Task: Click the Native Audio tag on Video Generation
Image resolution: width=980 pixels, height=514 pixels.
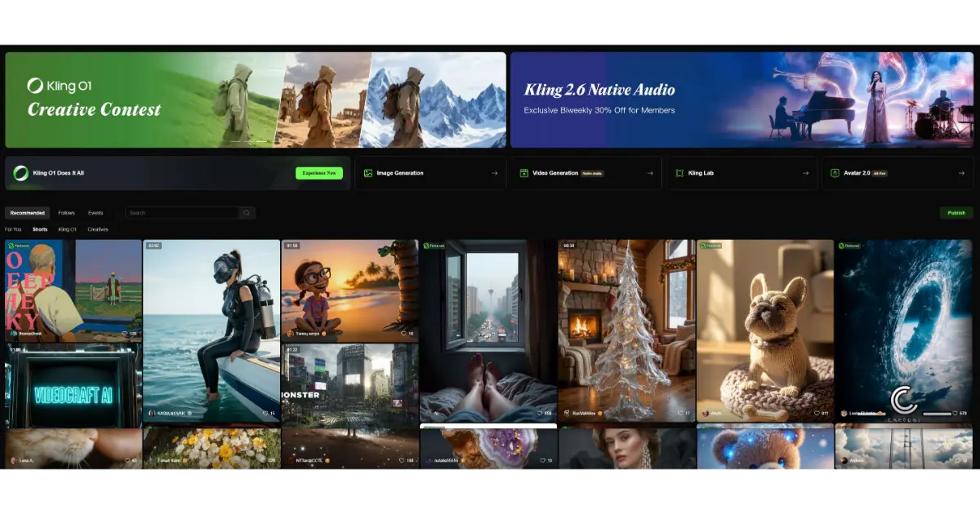Action: pyautogui.click(x=592, y=173)
